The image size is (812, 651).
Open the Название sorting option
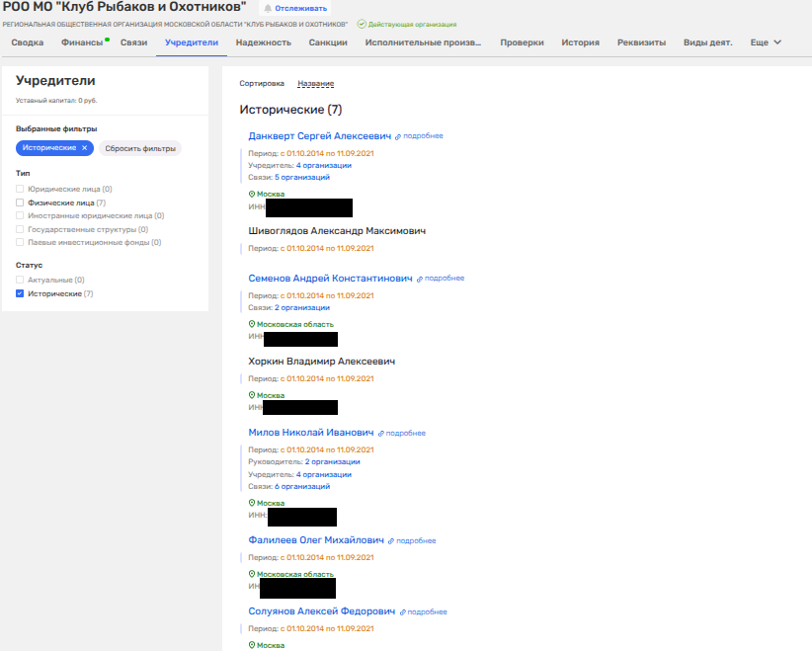315,84
